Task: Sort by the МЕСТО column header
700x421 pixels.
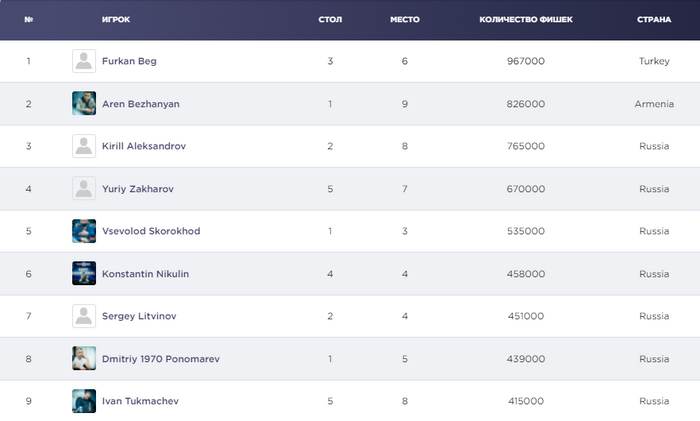Action: [x=404, y=19]
